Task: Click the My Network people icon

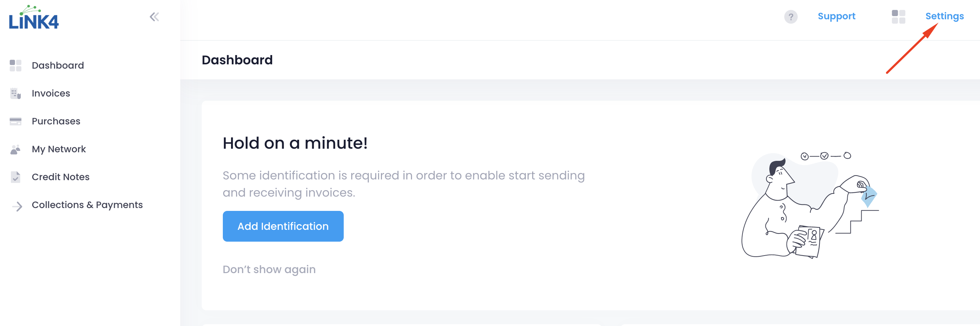Action: (16, 149)
